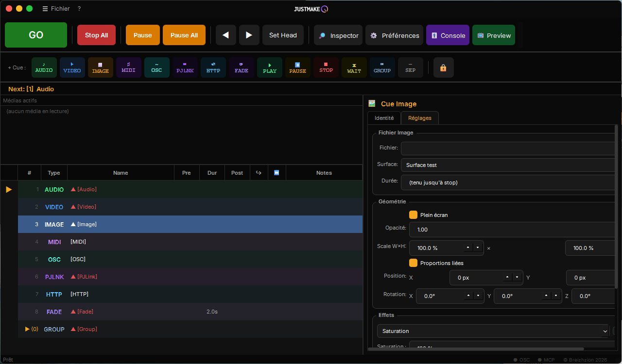Open the Surface test dropdown
This screenshot has width=622, height=364.
(x=509, y=165)
